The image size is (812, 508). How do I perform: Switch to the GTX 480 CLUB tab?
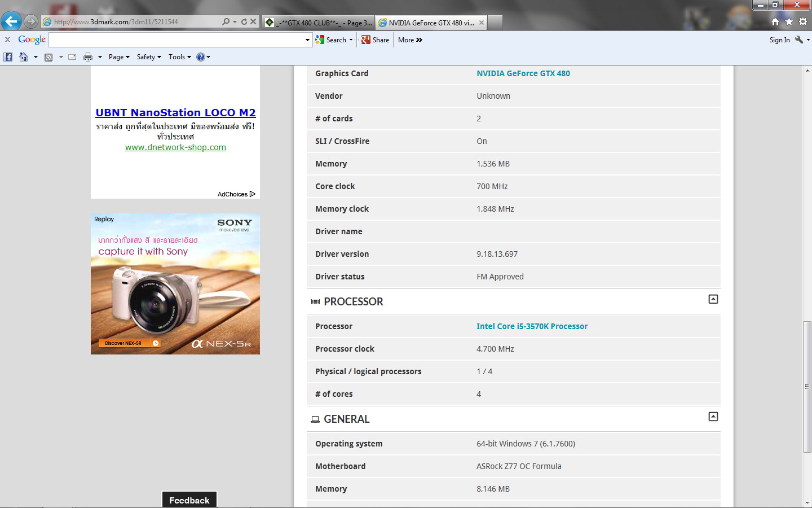click(x=319, y=23)
